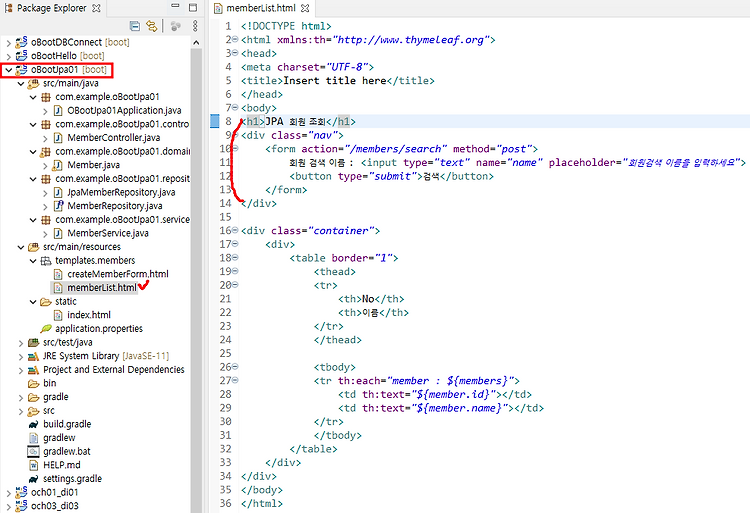Close the memberList.html editor tab

305,8
